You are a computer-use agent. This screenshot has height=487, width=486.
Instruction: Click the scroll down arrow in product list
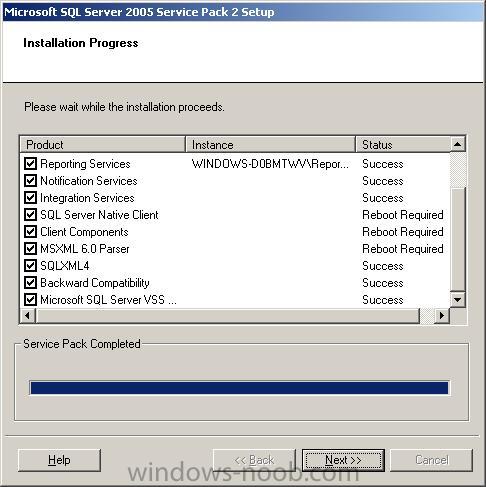[458, 300]
